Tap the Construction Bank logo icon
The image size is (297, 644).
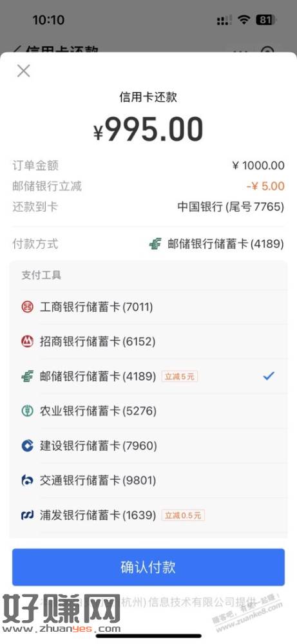point(27,446)
